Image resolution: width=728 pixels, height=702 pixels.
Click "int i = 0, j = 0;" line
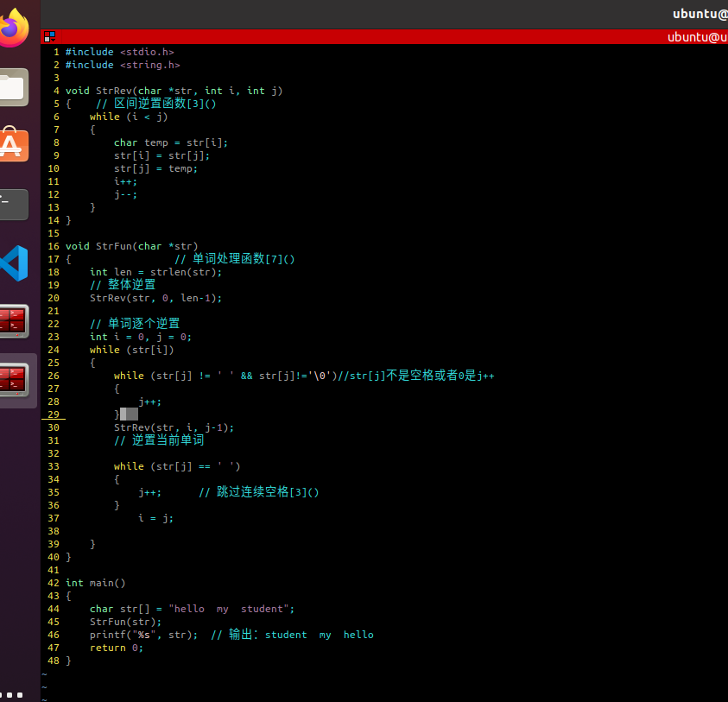(141, 337)
